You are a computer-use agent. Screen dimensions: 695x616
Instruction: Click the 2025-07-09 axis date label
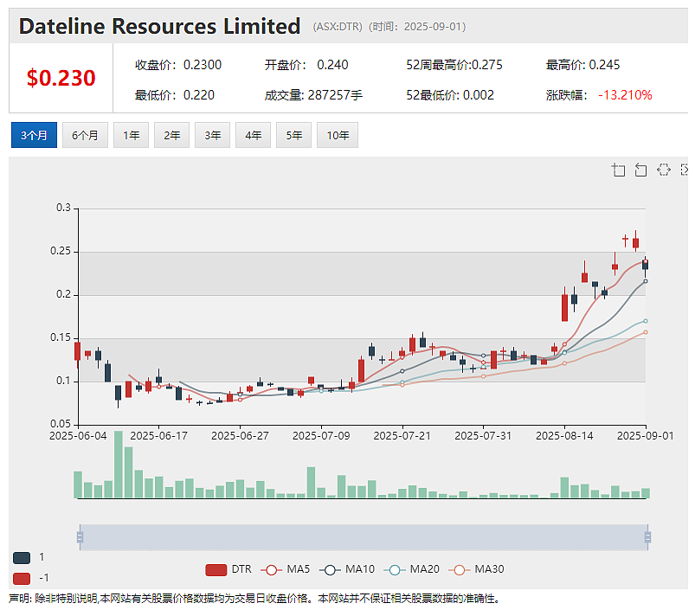point(321,436)
